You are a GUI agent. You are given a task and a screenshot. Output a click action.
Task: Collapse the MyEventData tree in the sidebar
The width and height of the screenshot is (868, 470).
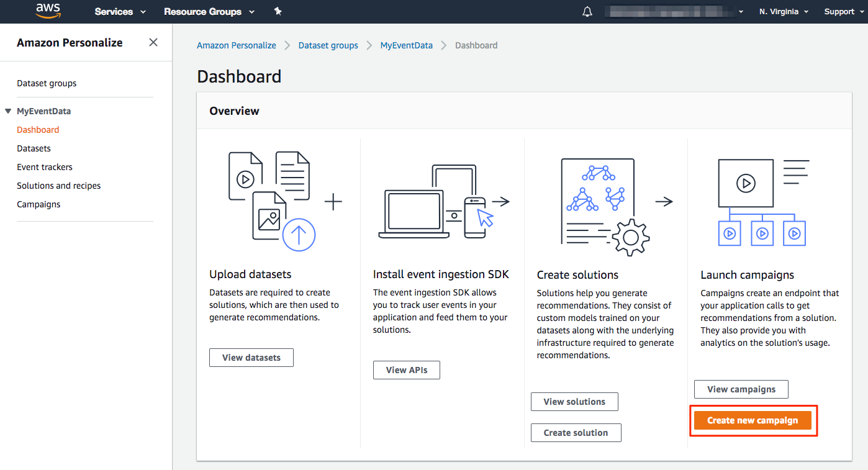tap(7, 111)
